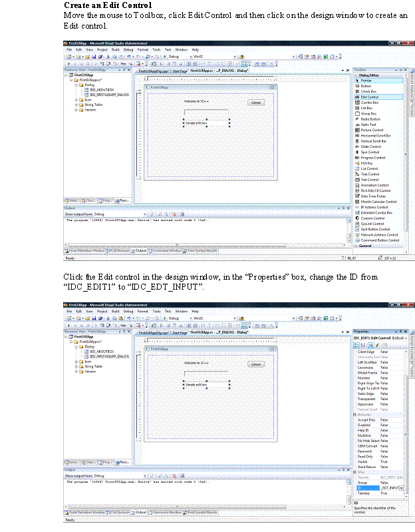
Task: Click the Cancel button in Properties screenshot dialog
Action: tap(256, 364)
